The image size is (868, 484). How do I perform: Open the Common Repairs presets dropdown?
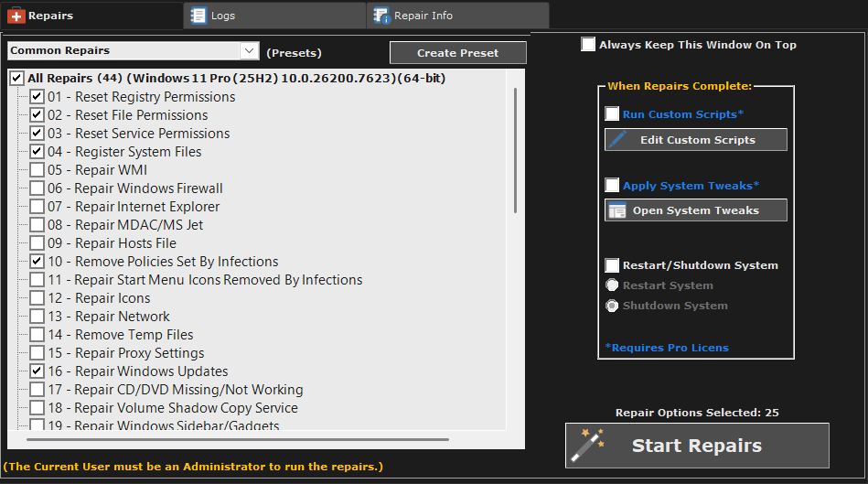(x=249, y=51)
